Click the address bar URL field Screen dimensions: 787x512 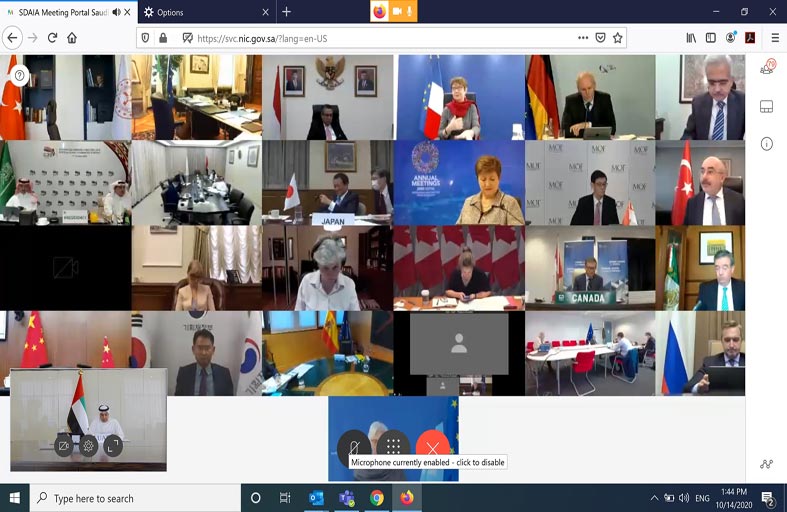tap(380, 38)
